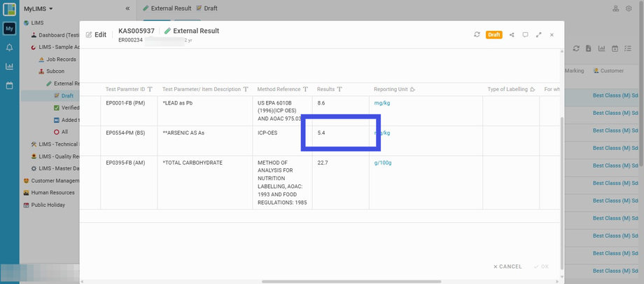Click the OK button
Screen dimensions: 644x284
pos(541,266)
